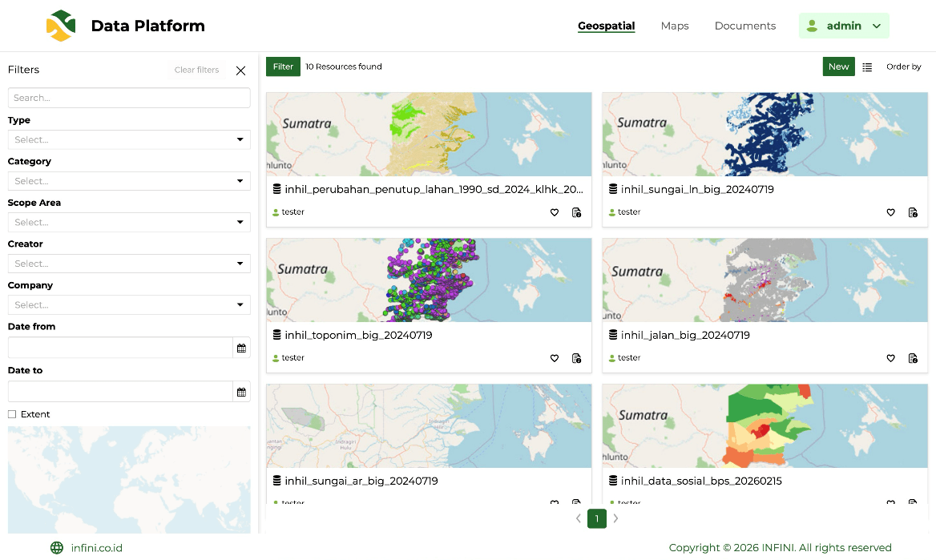
Task: Open the Order by dropdown
Action: pos(904,66)
